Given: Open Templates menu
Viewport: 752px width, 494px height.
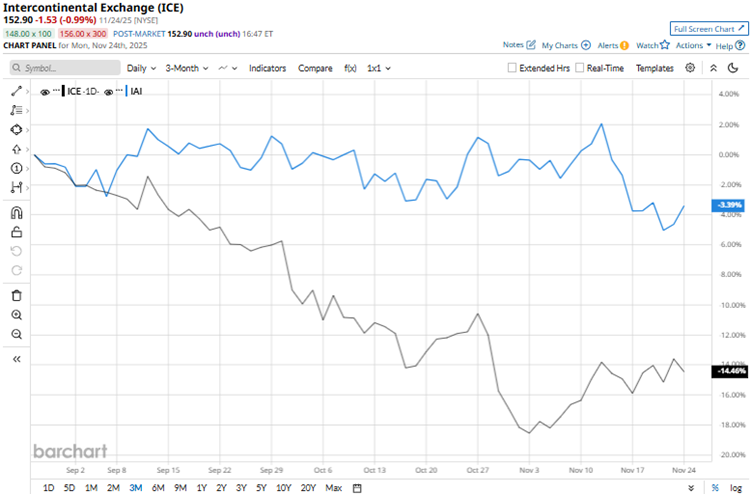Looking at the screenshot, I should tap(655, 68).
